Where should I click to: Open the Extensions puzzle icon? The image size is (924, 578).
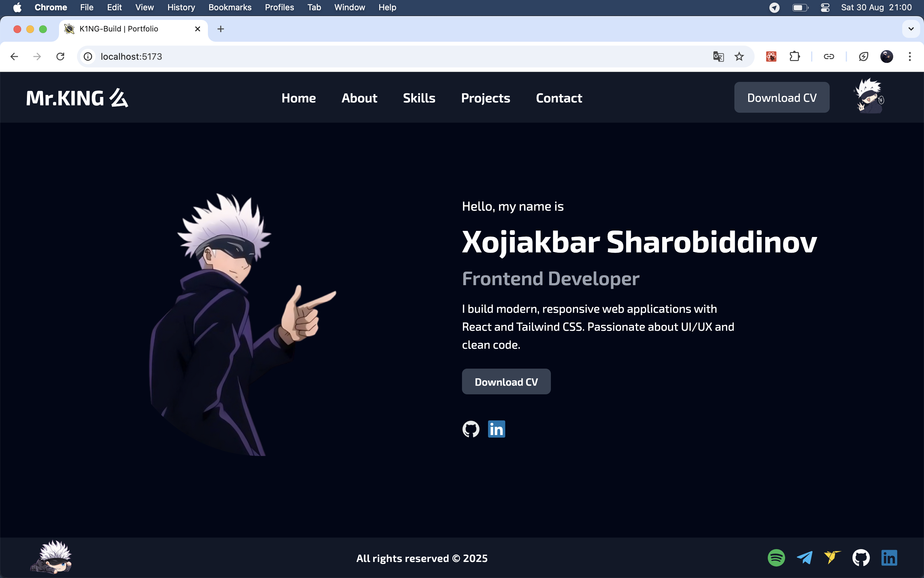795,57
